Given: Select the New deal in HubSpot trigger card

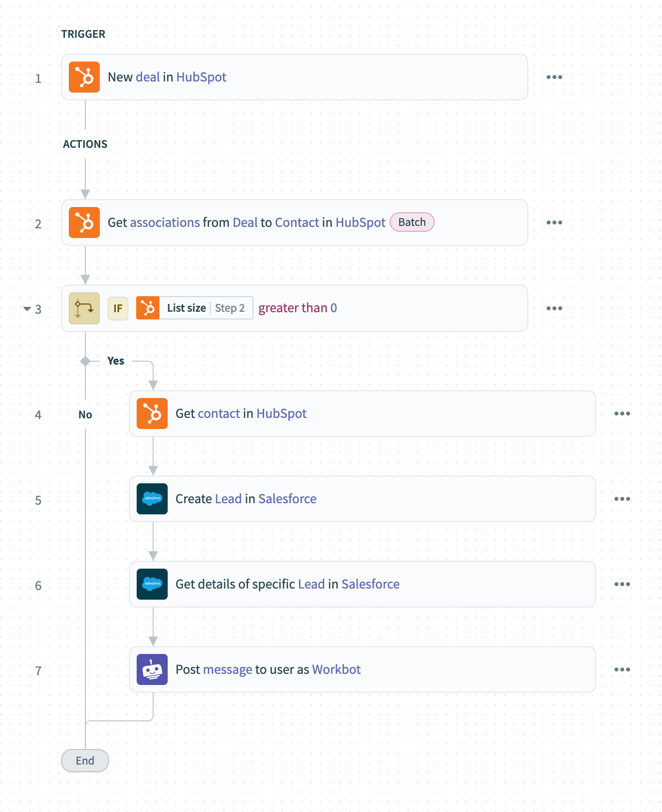Looking at the screenshot, I should click(295, 77).
